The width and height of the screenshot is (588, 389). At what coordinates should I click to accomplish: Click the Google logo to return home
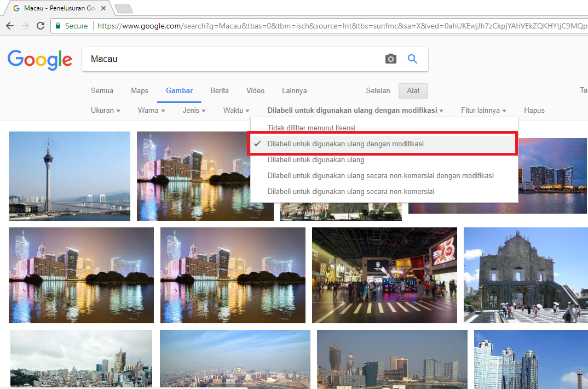[39, 60]
